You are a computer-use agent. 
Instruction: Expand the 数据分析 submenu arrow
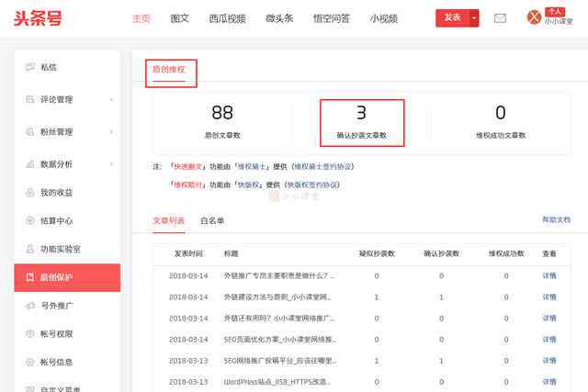tap(112, 164)
